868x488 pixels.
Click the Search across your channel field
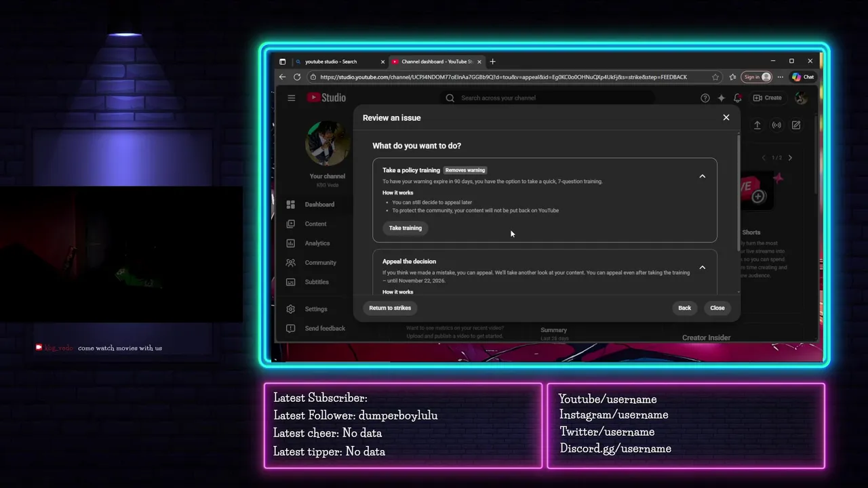pyautogui.click(x=547, y=98)
